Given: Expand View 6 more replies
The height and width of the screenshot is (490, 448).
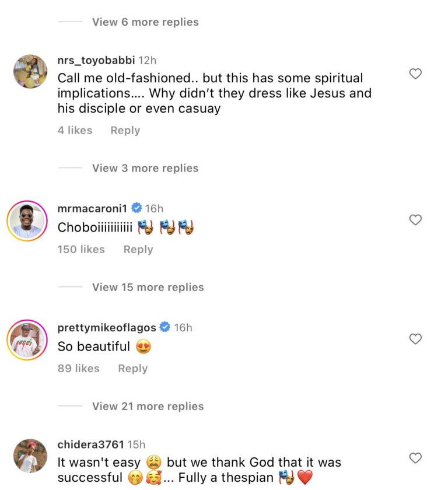Looking at the screenshot, I should click(x=145, y=22).
